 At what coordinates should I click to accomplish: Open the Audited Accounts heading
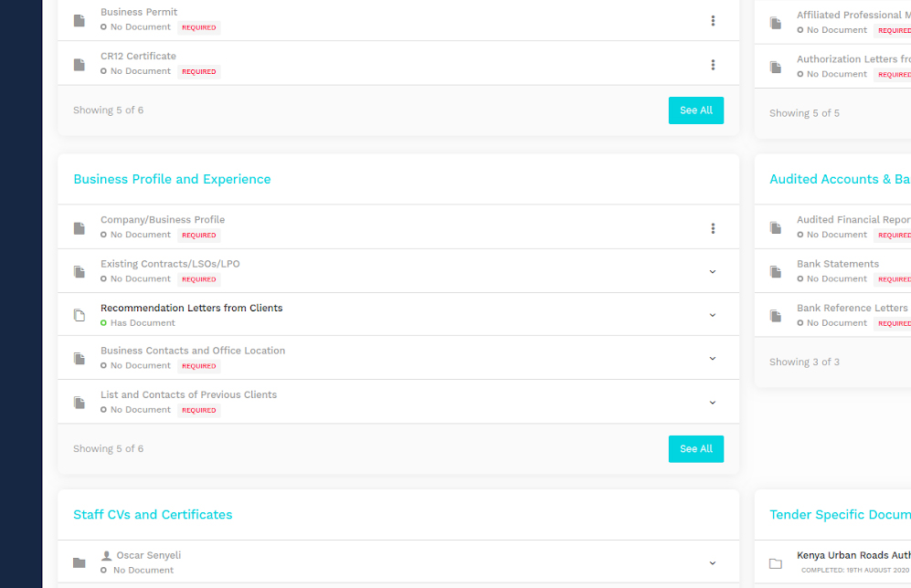840,179
